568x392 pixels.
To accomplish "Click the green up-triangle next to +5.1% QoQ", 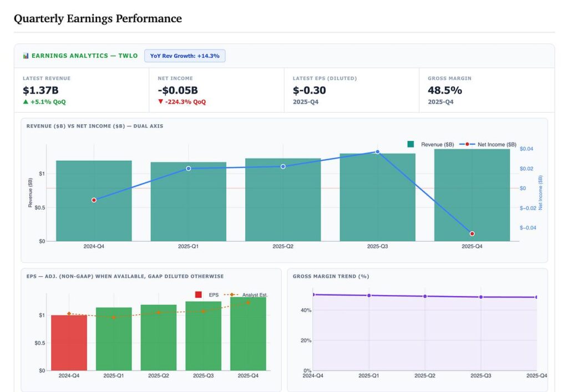I will [x=26, y=101].
